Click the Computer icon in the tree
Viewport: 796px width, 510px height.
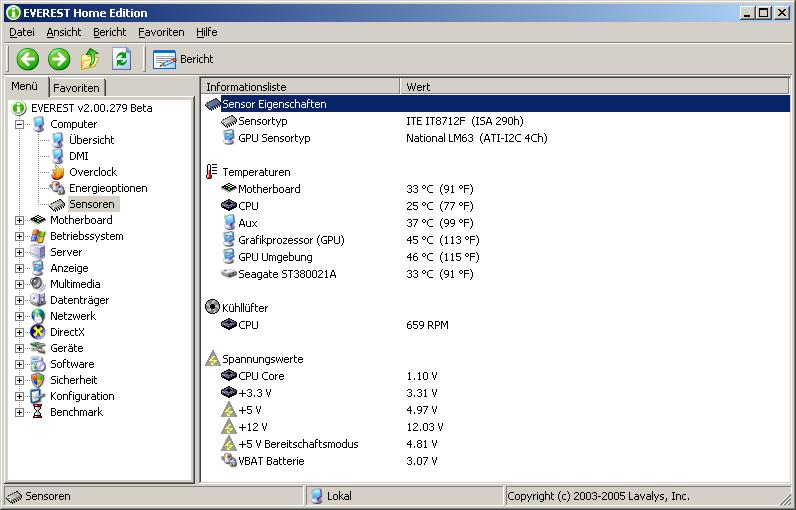click(38, 124)
